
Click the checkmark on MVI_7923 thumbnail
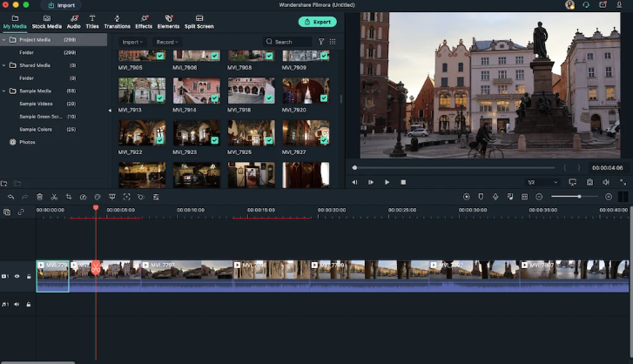(x=215, y=140)
